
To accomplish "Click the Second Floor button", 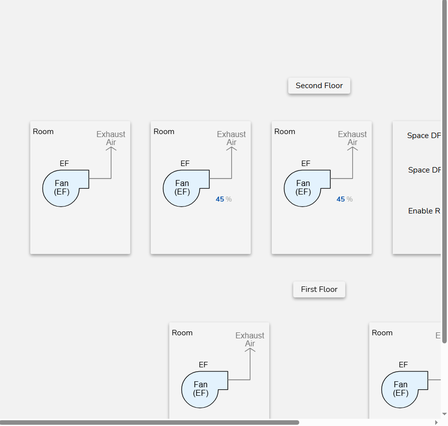I will tap(319, 86).
